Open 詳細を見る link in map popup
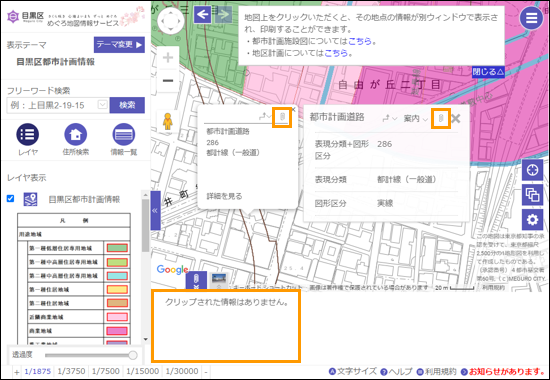The height and width of the screenshot is (380, 550). [x=224, y=196]
